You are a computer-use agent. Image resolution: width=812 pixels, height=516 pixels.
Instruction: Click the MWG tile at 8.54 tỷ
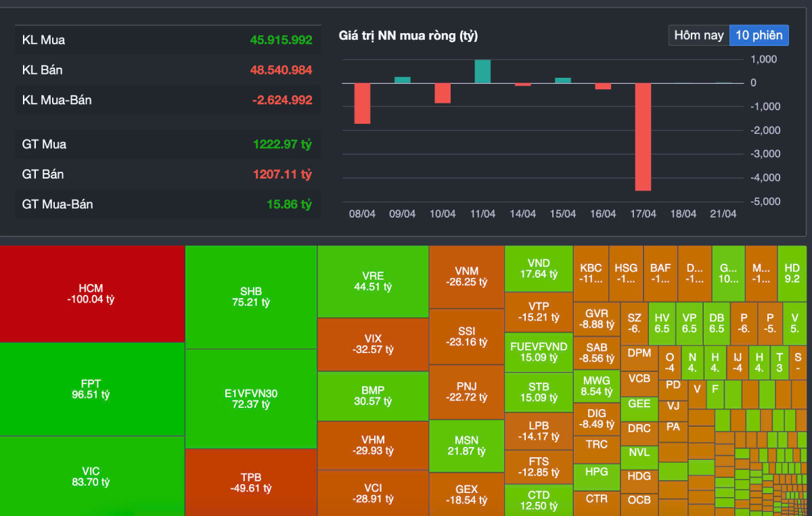(x=596, y=385)
